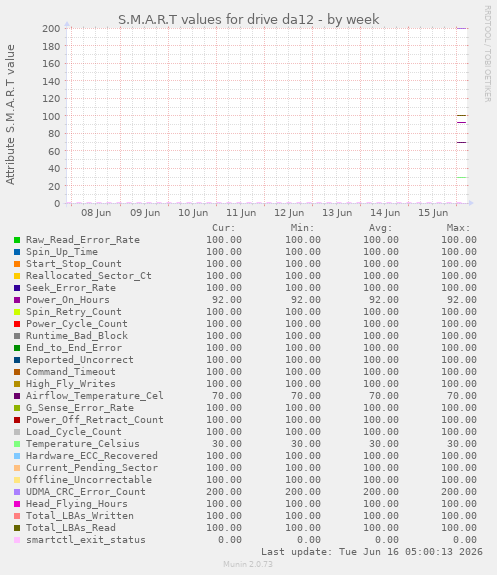
Task: Click the Max column header
Action: click(x=458, y=228)
